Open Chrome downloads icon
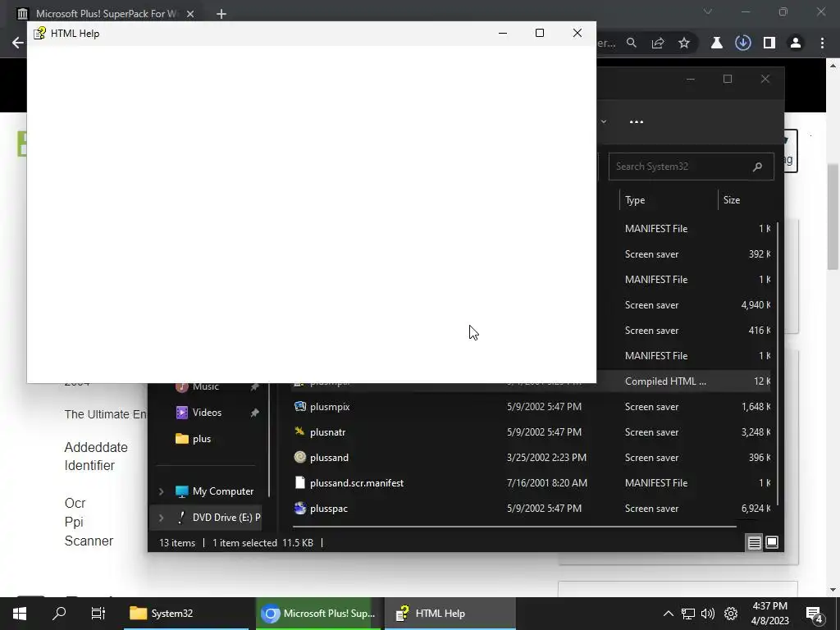This screenshot has height=630, width=840. [x=743, y=43]
